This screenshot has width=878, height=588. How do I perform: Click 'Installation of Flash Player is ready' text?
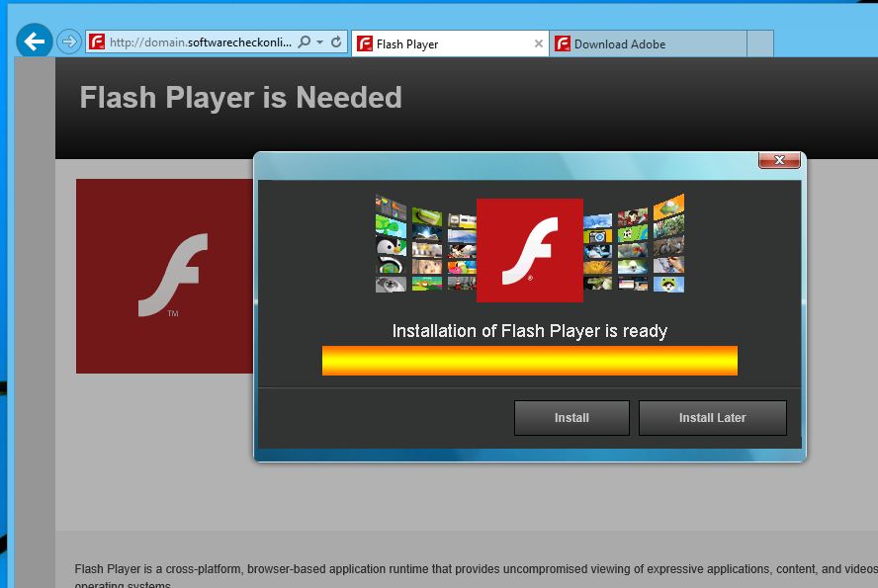tap(530, 331)
